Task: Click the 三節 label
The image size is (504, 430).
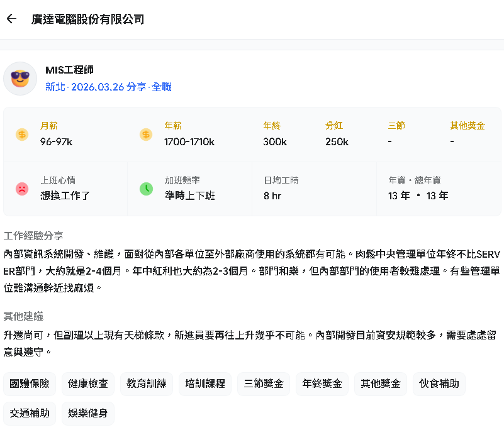Action: 396,126
